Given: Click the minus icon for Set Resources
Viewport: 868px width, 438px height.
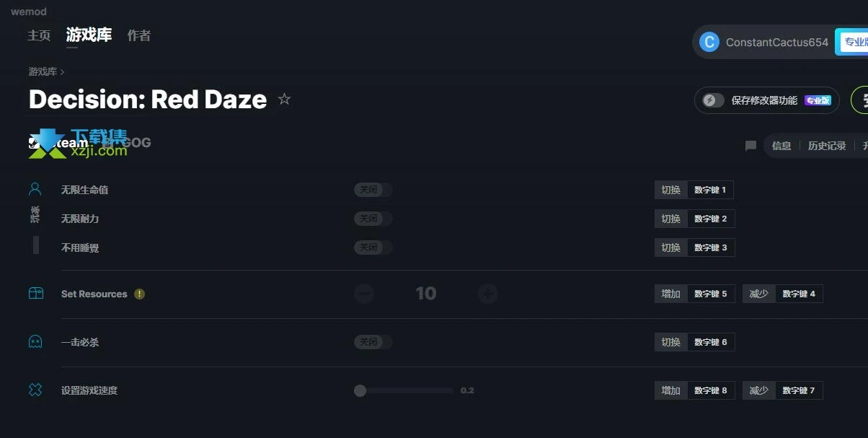Looking at the screenshot, I should pyautogui.click(x=364, y=294).
